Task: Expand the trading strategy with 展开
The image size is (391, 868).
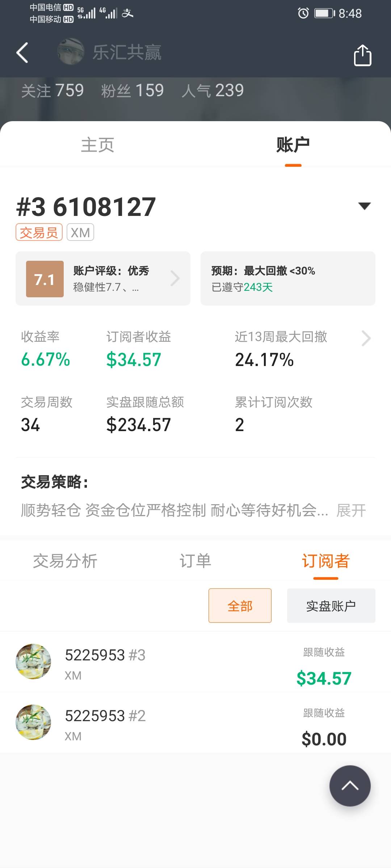Action: (x=351, y=510)
